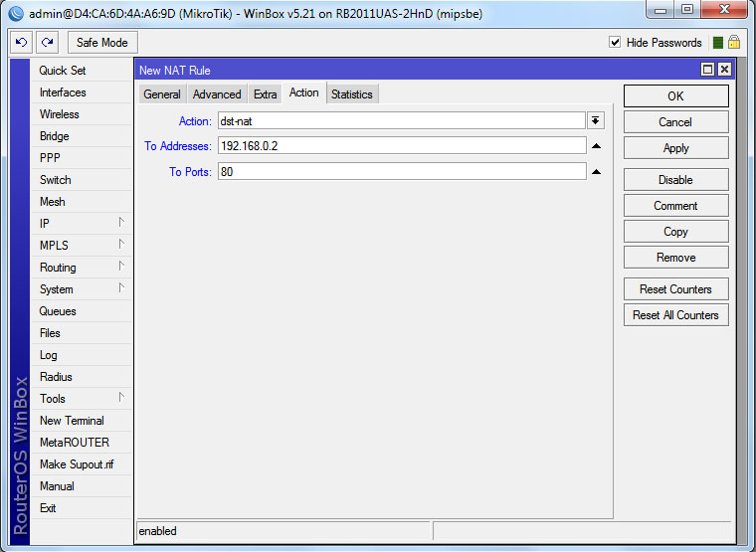
Task: Click the To Addresses input field
Action: point(401,146)
